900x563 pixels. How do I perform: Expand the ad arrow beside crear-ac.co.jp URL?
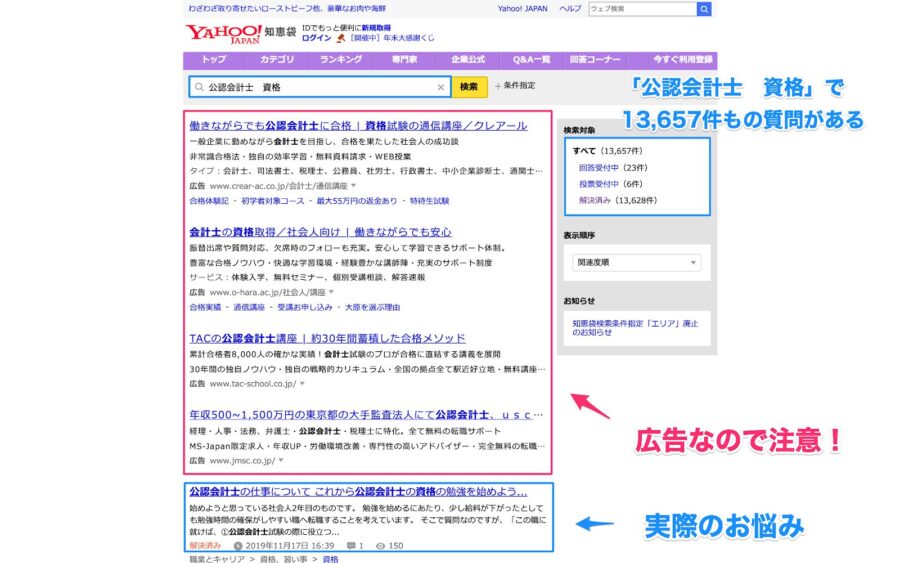pos(353,185)
